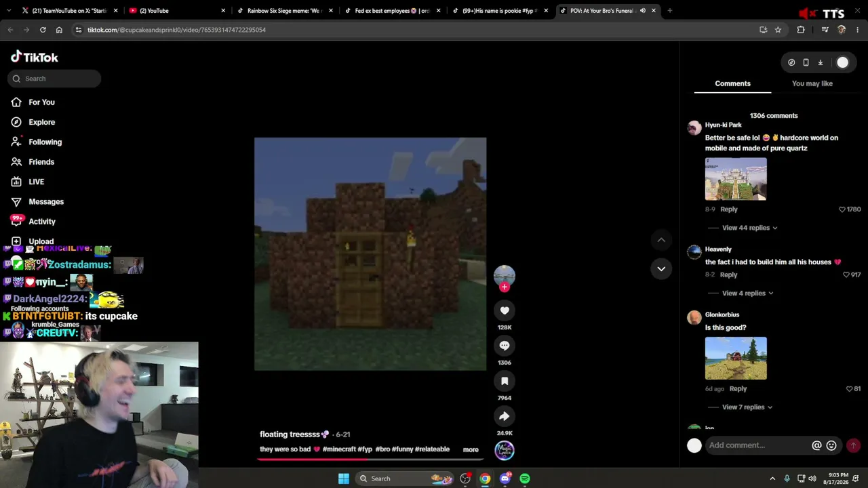The height and width of the screenshot is (488, 868).
Task: Open the LIVE page
Action: pyautogui.click(x=36, y=182)
